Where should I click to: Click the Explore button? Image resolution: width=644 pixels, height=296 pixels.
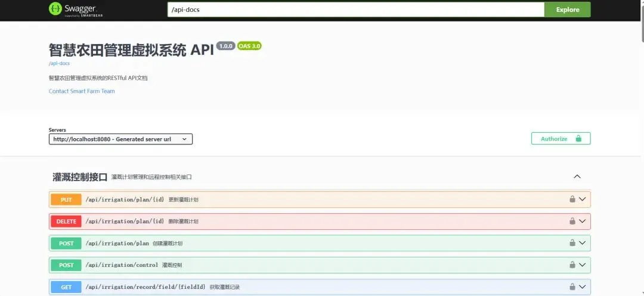pyautogui.click(x=568, y=10)
